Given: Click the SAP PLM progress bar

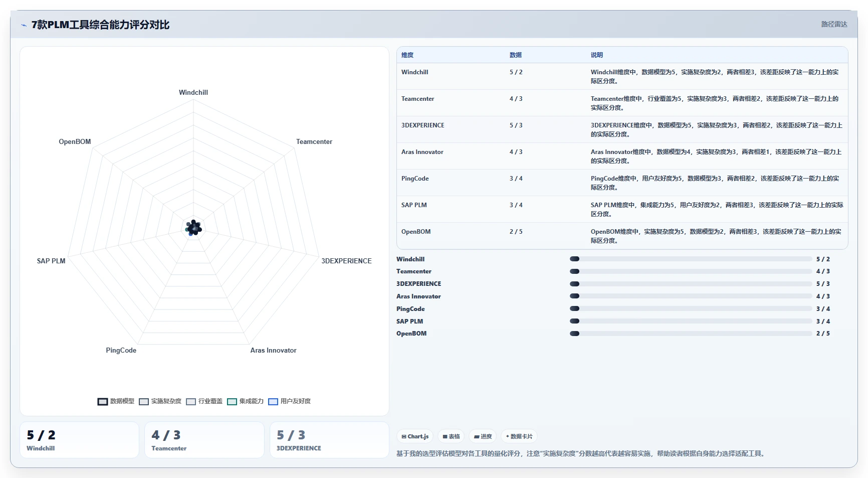Looking at the screenshot, I should 691,321.
